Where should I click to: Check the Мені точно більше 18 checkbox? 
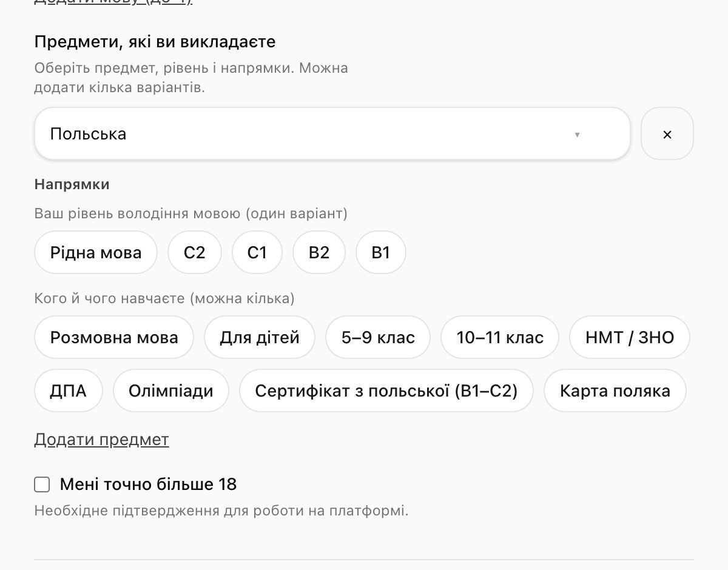(42, 485)
